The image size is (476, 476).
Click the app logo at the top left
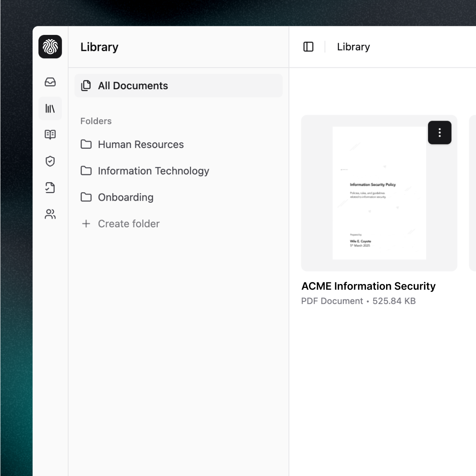pyautogui.click(x=50, y=47)
